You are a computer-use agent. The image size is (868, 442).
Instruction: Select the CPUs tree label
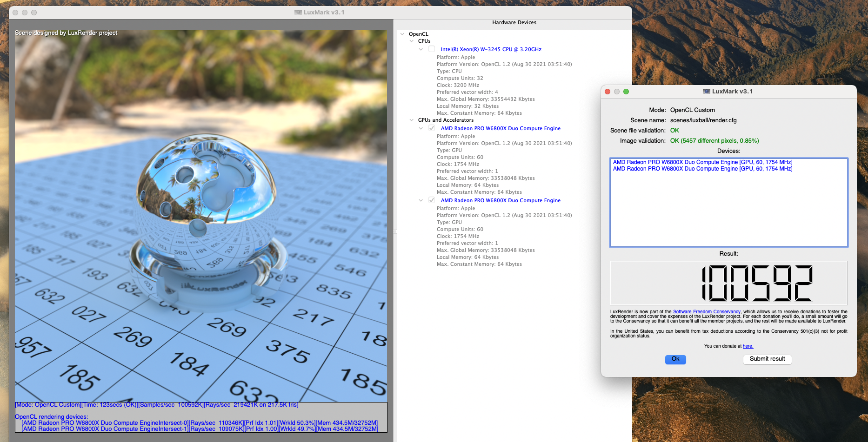point(424,41)
